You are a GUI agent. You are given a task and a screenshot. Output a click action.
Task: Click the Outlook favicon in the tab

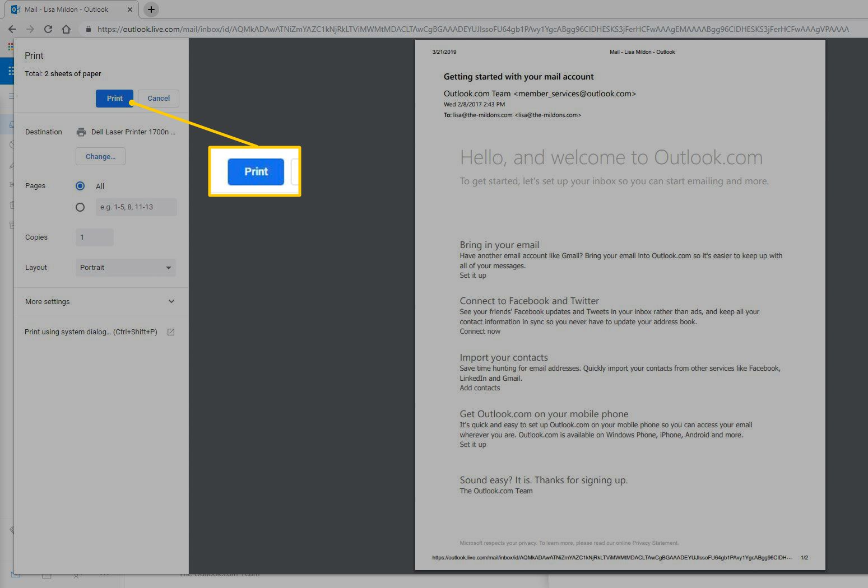(16, 10)
